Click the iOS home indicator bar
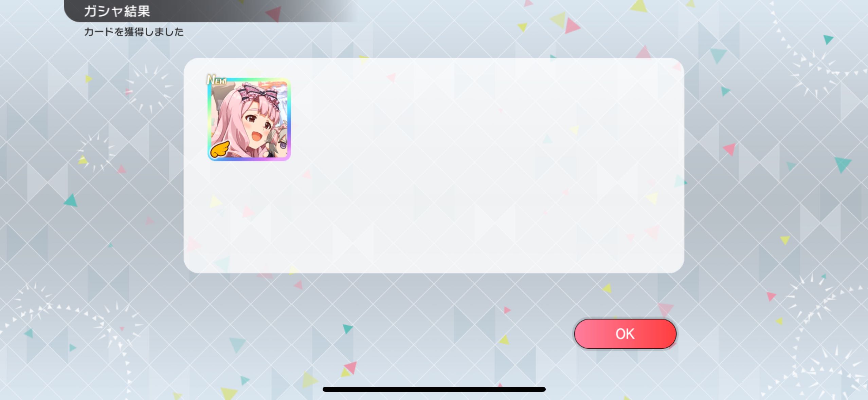868x400 pixels. click(434, 389)
